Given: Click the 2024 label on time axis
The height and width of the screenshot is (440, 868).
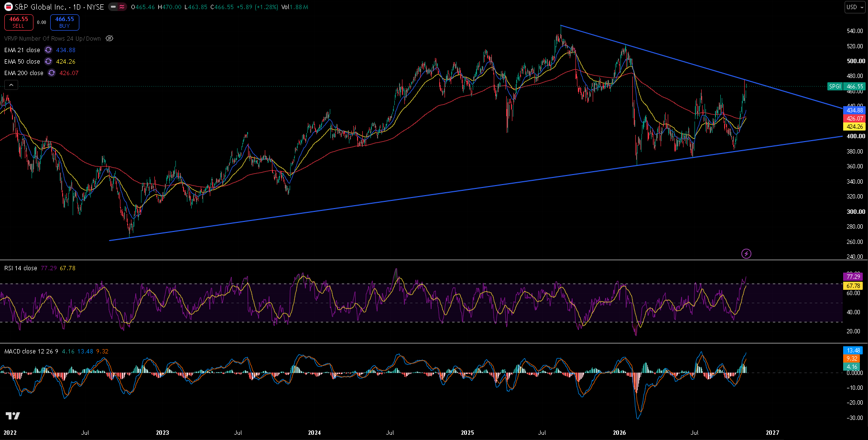Looking at the screenshot, I should click(x=315, y=432).
